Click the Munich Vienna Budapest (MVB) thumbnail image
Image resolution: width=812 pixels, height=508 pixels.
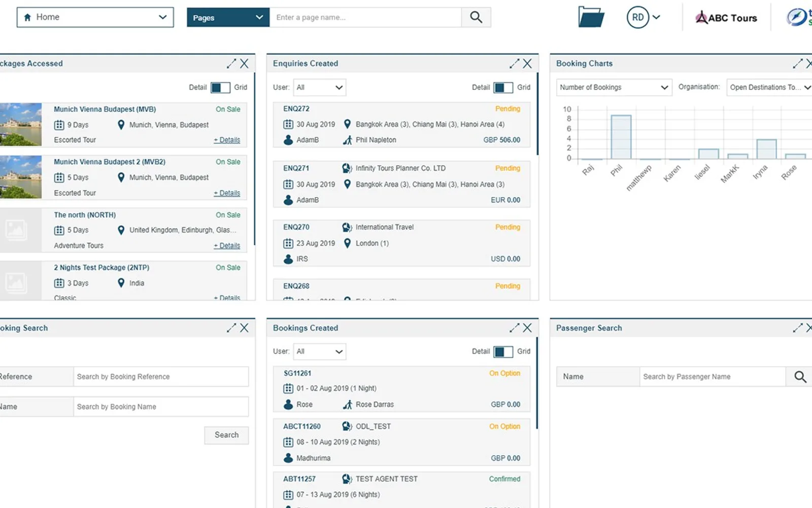(x=20, y=124)
